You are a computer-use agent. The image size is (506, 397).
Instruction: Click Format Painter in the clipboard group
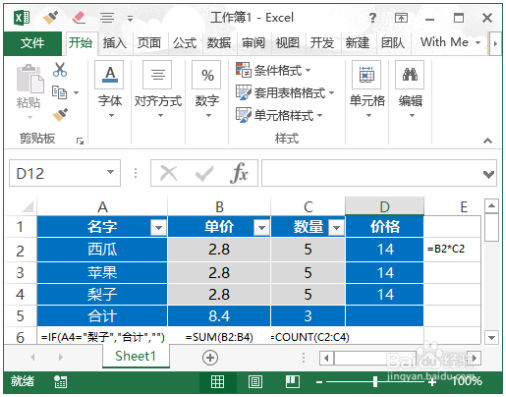tap(60, 114)
